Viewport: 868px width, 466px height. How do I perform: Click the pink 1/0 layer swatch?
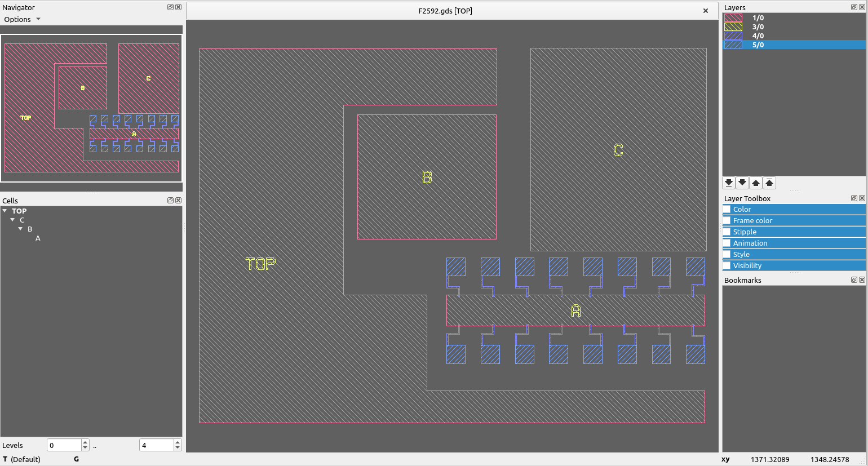[x=733, y=18]
